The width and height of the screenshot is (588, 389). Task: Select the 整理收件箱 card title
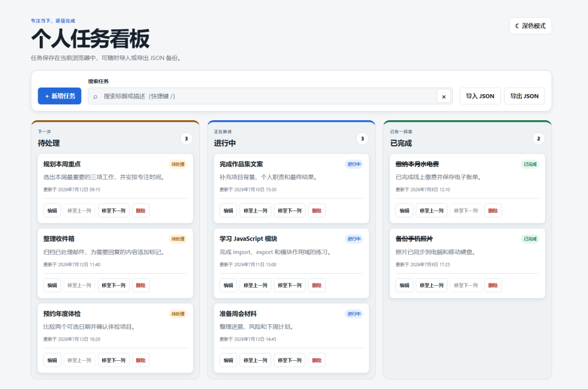(59, 239)
